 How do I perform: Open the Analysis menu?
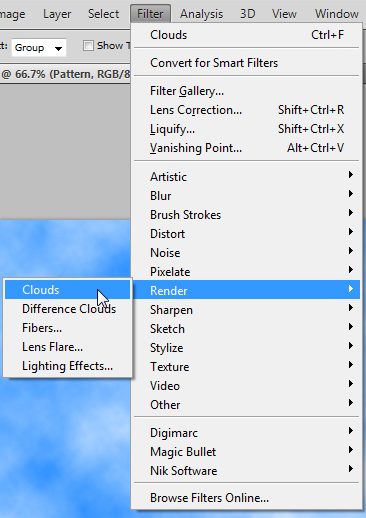[x=201, y=14]
